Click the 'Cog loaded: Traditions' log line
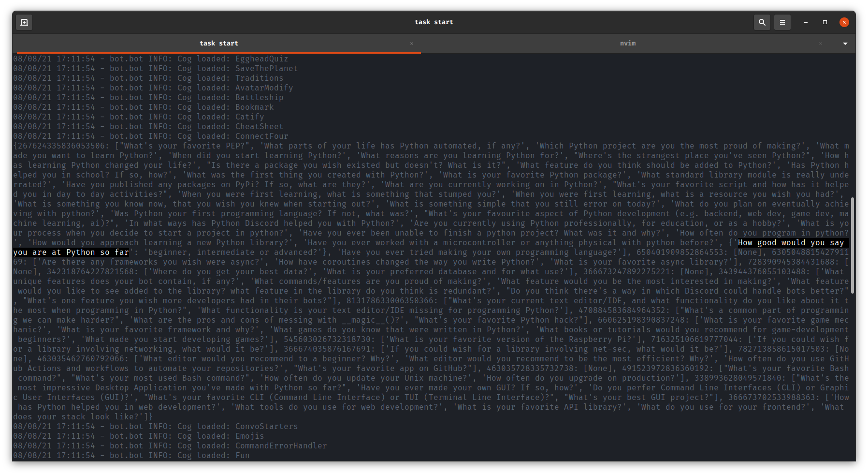 click(148, 78)
